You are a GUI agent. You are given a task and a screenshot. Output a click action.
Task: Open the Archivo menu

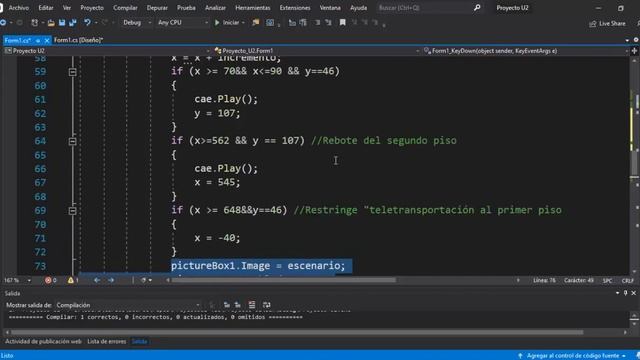click(x=19, y=8)
